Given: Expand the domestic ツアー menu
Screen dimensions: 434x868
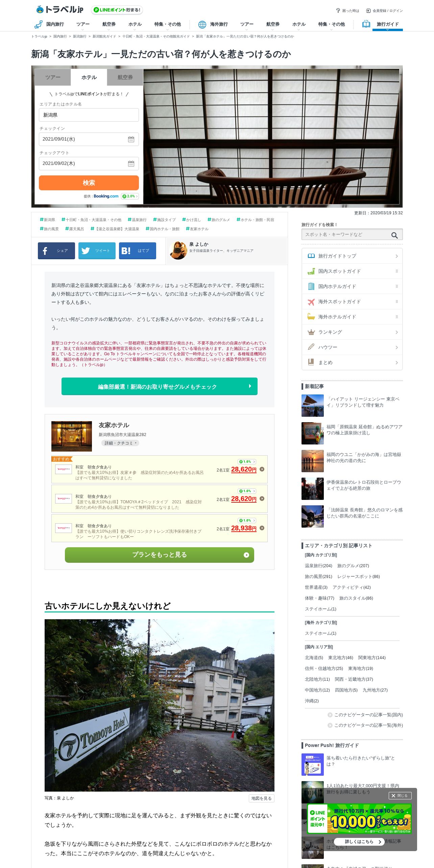Looking at the screenshot, I should (x=83, y=24).
